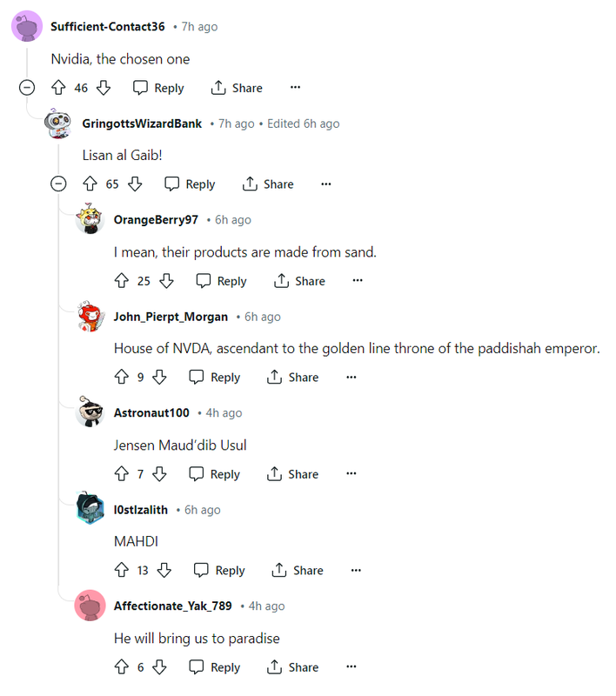This screenshot has width=616, height=696.
Task: Open more options on OrangeBerry97's comment
Action: (358, 280)
